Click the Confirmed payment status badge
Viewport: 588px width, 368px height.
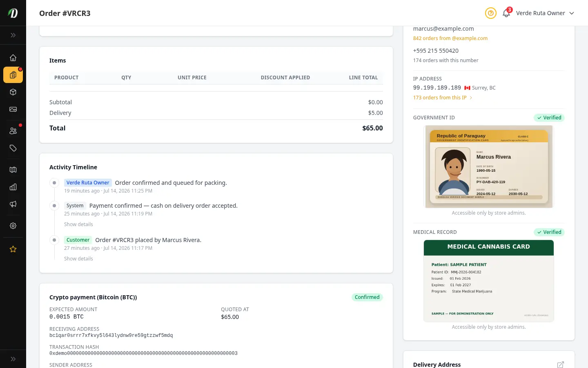pyautogui.click(x=367, y=297)
